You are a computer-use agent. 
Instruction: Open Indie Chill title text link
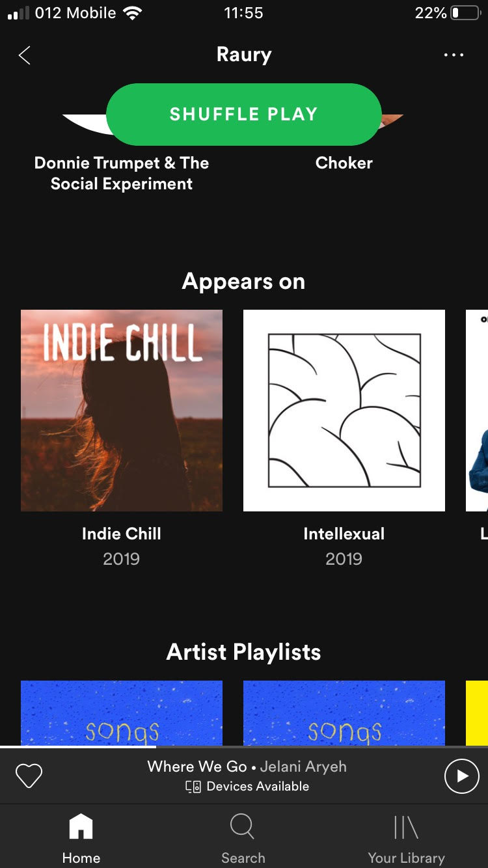click(122, 534)
